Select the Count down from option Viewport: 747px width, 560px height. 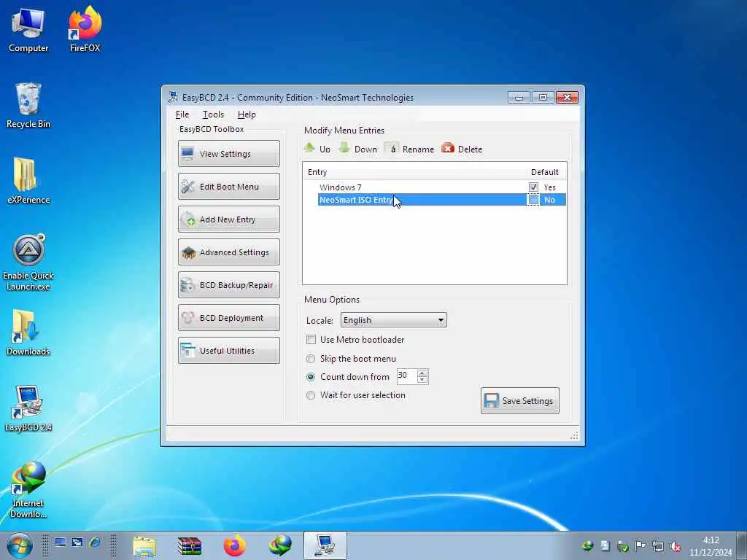311,377
